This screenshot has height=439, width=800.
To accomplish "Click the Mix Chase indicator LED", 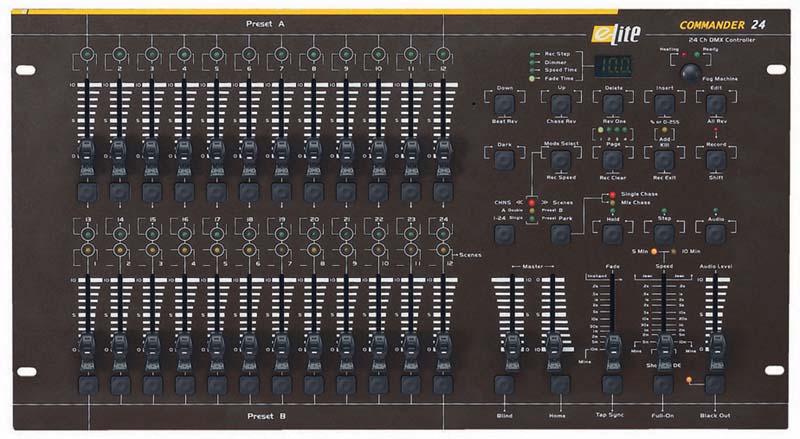I will click(x=612, y=203).
